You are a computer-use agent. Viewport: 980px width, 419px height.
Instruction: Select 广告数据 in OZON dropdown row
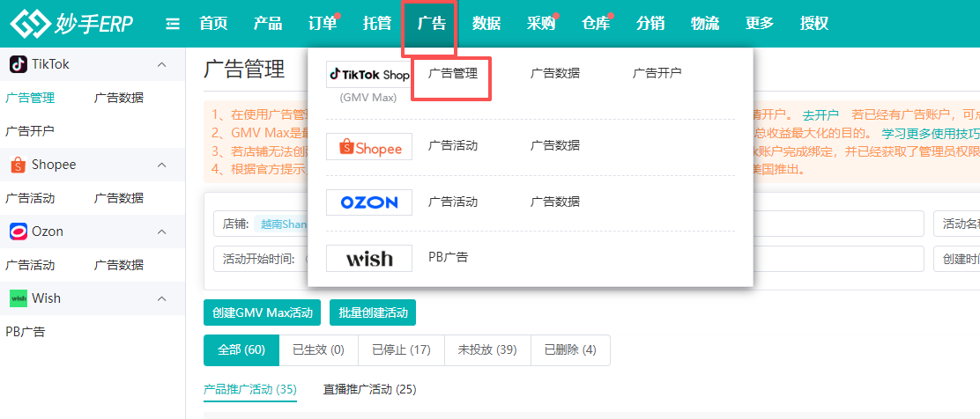[555, 202]
